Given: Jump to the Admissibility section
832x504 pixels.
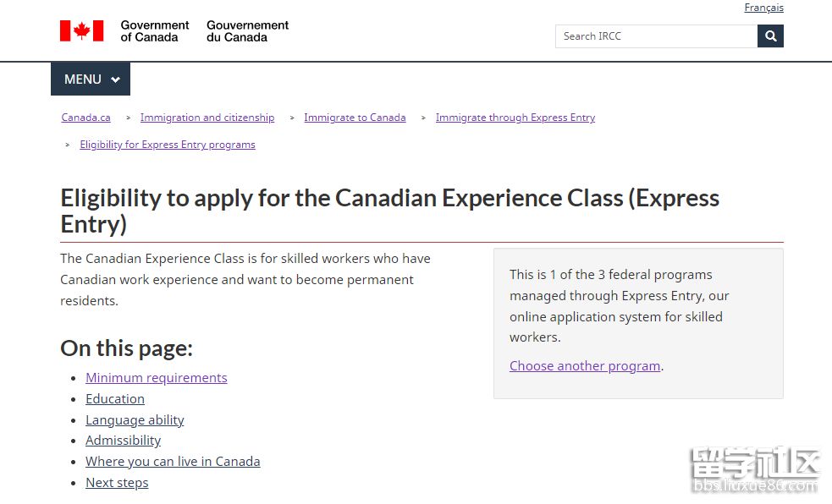Looking at the screenshot, I should click(x=123, y=441).
